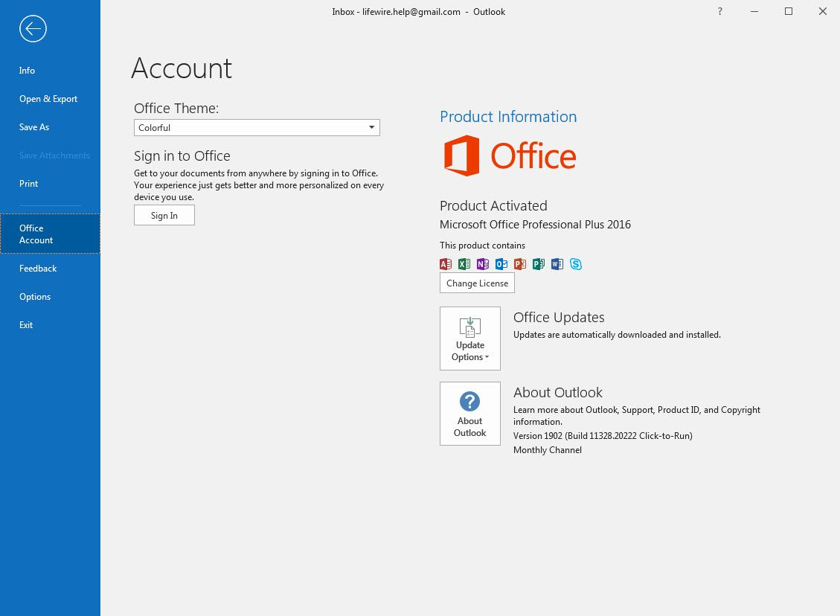This screenshot has height=616, width=840.
Task: Minimize the Outlook window
Action: 754,11
